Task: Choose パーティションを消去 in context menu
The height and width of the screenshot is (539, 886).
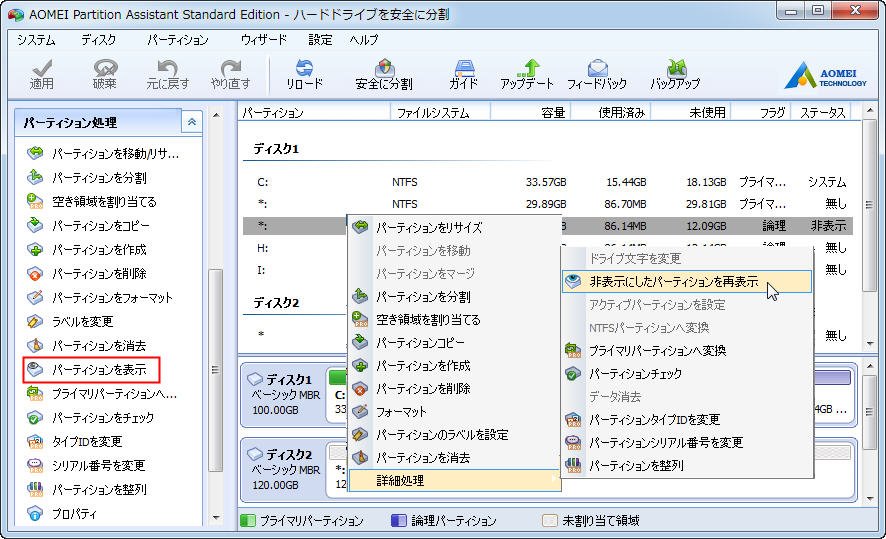Action: [x=454, y=458]
